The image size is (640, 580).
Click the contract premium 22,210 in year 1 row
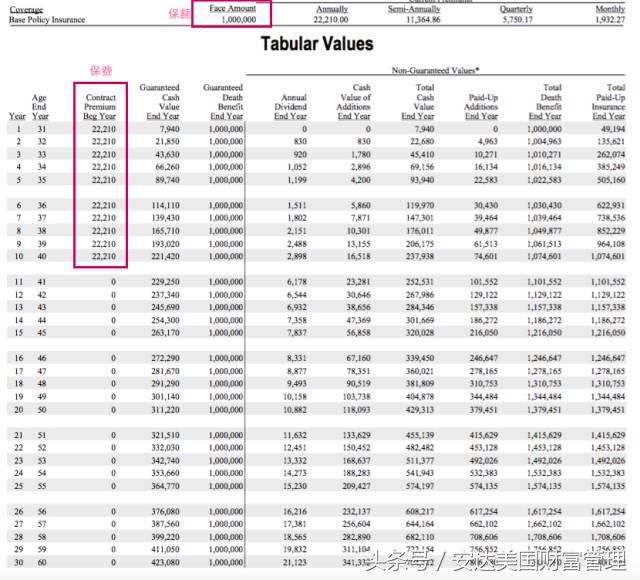point(104,129)
